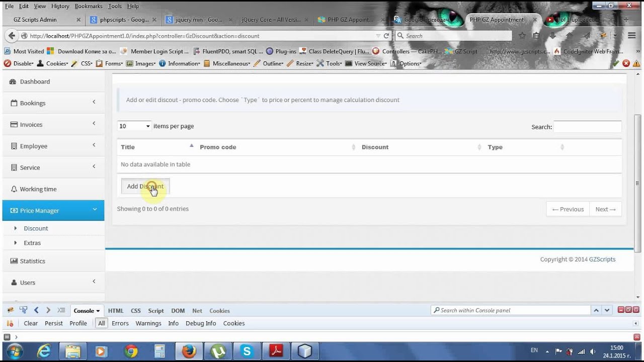This screenshot has width=644, height=362.
Task: Sort table by Discount column
Action: 421,147
